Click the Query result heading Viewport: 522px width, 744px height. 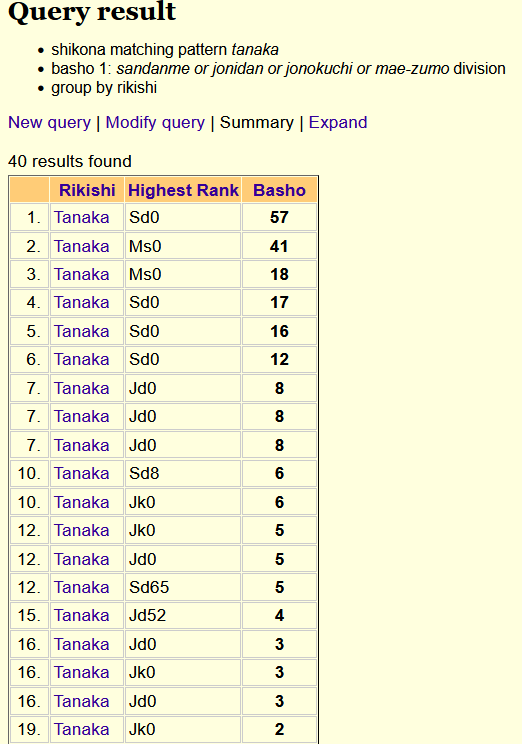(92, 11)
